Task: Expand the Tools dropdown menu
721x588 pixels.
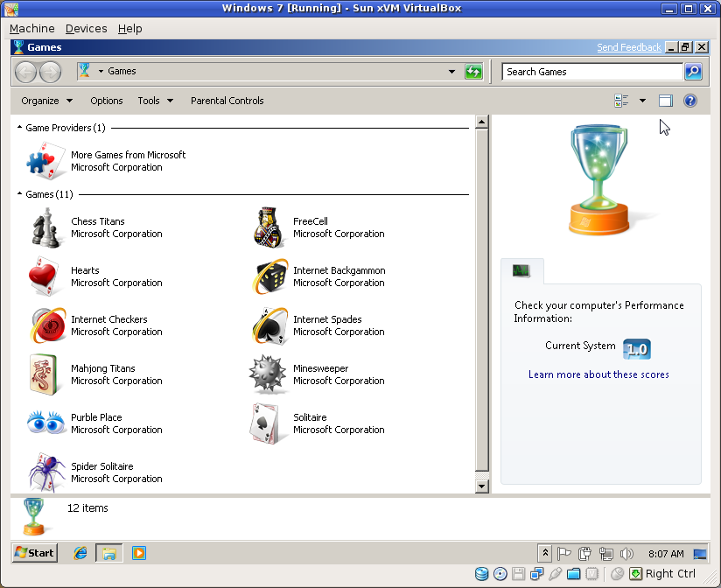Action: click(x=155, y=101)
